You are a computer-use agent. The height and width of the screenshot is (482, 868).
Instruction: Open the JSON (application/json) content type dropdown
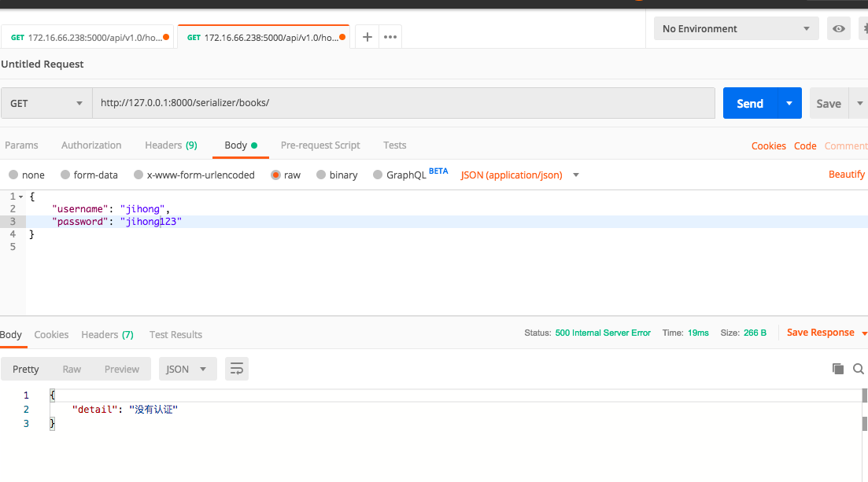pos(520,175)
